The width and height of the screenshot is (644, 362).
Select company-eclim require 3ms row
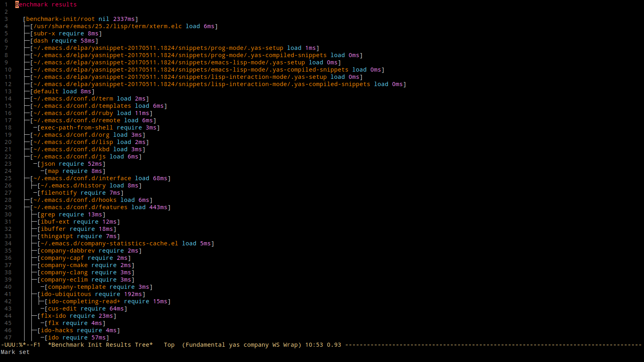(x=86, y=280)
